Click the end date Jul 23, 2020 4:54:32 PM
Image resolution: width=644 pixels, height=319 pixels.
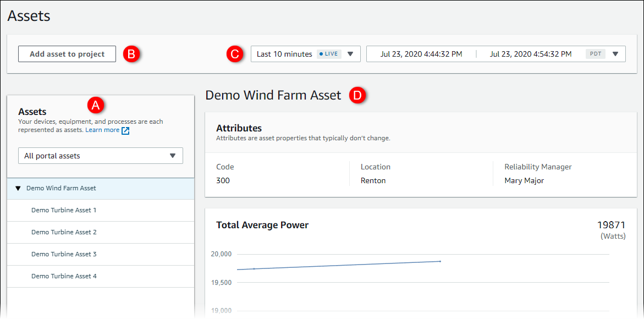[531, 53]
